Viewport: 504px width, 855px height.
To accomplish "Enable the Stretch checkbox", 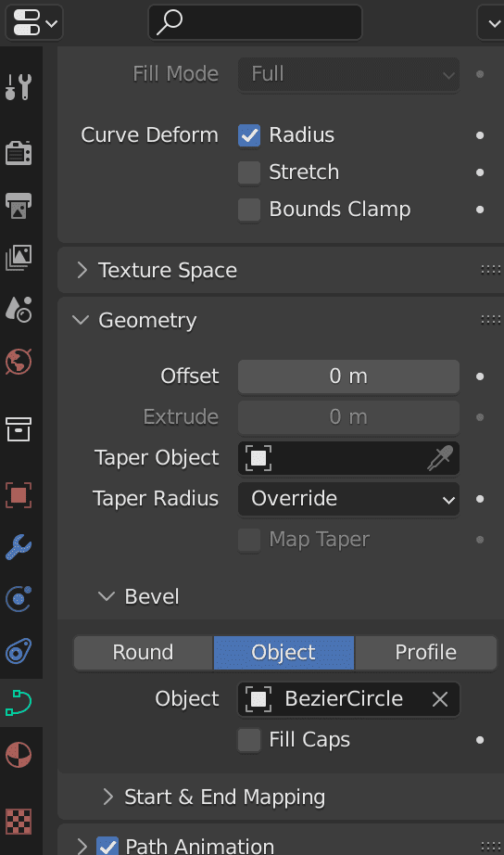I will click(x=249, y=172).
